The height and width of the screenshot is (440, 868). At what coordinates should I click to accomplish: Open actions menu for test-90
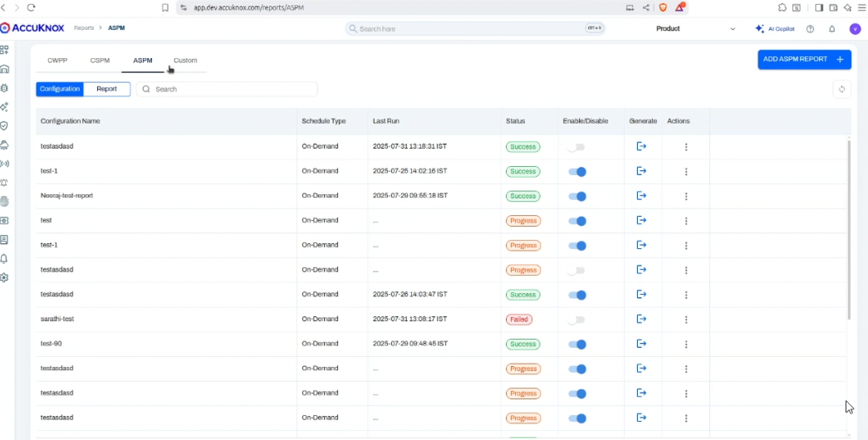(x=686, y=344)
